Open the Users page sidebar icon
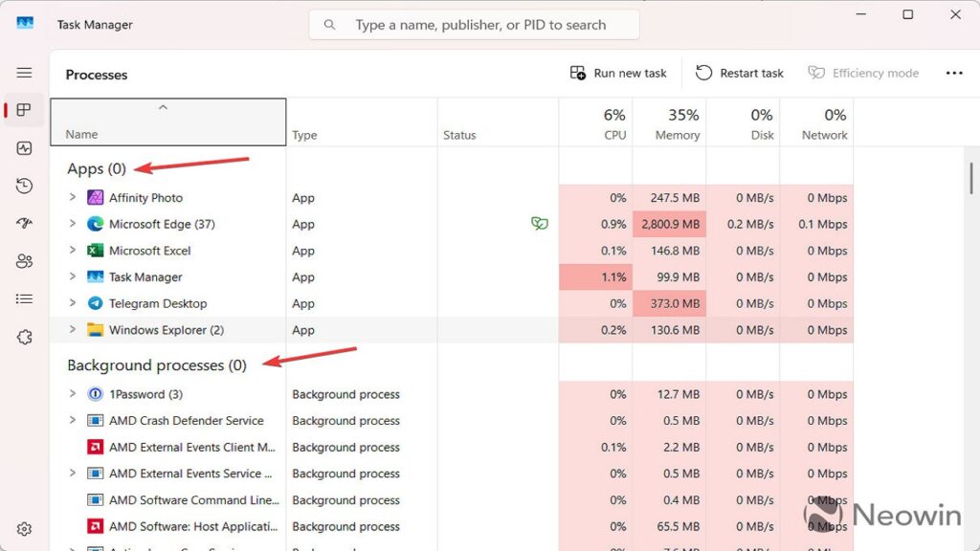 (24, 261)
